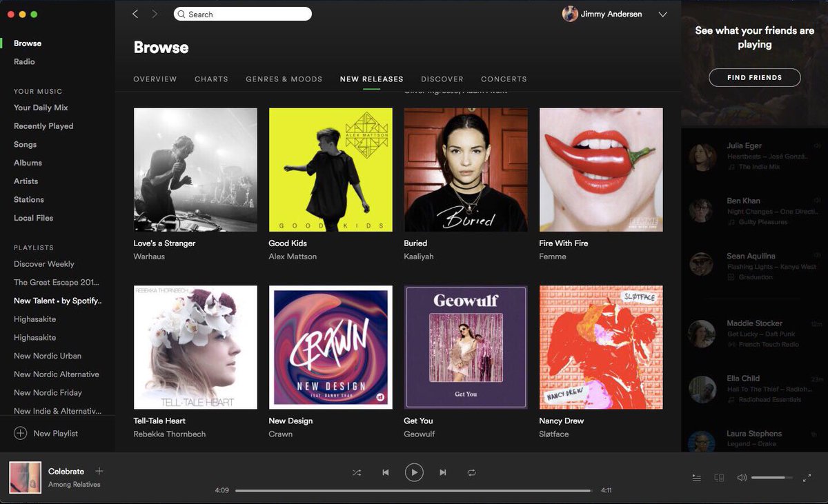The height and width of the screenshot is (504, 828).
Task: Switch to the Overview tab
Action: pyautogui.click(x=155, y=79)
